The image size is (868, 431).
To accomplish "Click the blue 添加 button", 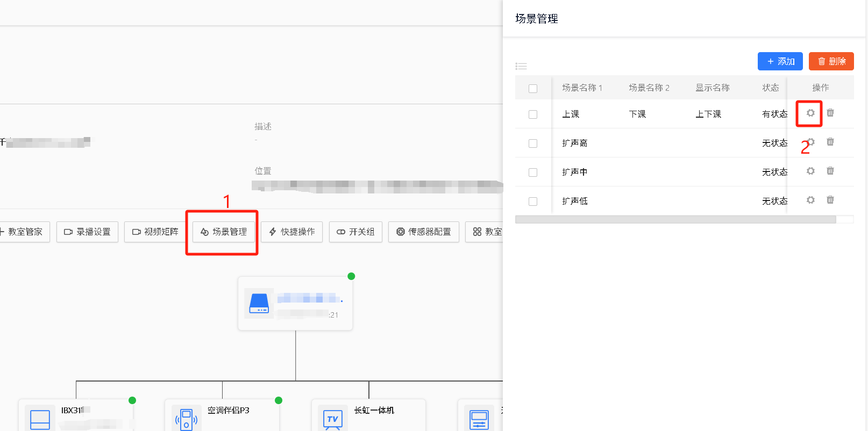I will [780, 61].
